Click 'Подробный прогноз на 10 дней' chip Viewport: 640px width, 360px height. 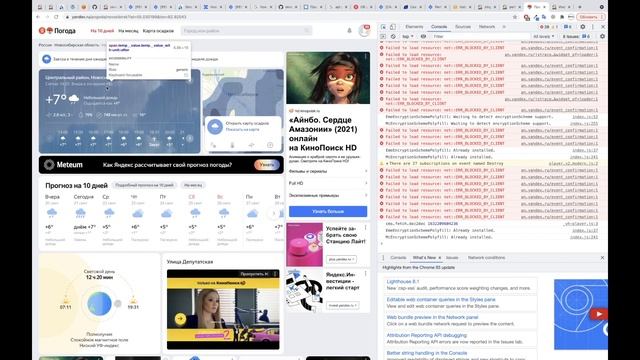point(144,185)
